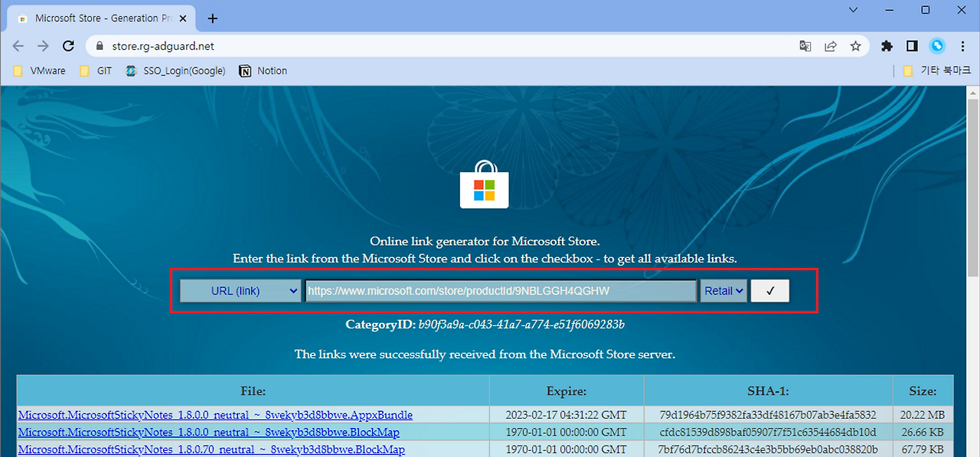Open SSO_Login(Google) bookmark
This screenshot has width=980, height=457.
click(175, 70)
